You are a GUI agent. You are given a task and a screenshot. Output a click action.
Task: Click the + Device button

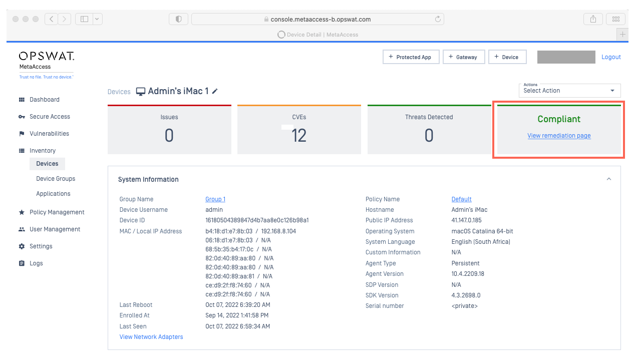click(x=507, y=57)
